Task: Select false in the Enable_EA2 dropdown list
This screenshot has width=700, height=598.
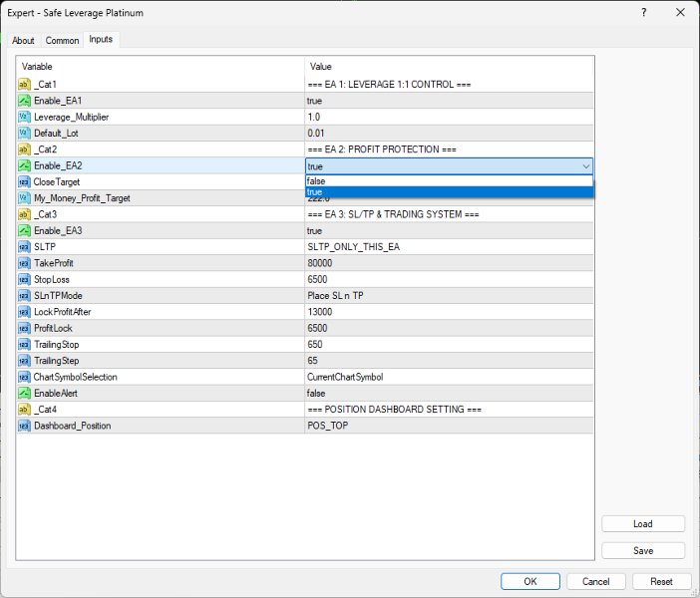Action: coord(449,180)
